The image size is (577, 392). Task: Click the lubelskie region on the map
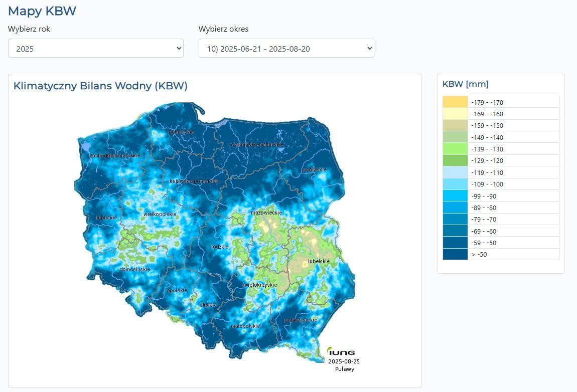click(318, 261)
